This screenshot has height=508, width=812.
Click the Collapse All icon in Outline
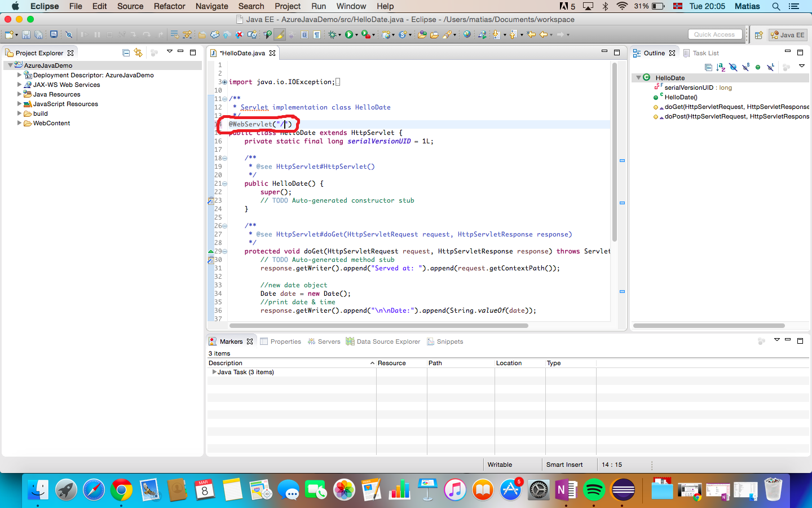pos(708,67)
